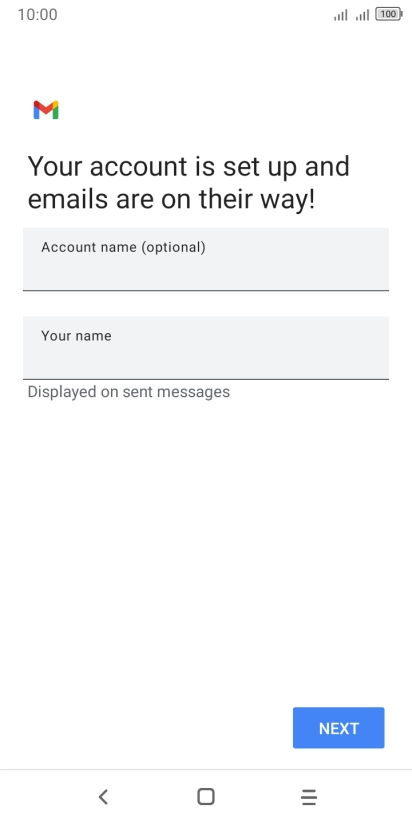
Task: Continue with the NEXT button
Action: [x=338, y=728]
